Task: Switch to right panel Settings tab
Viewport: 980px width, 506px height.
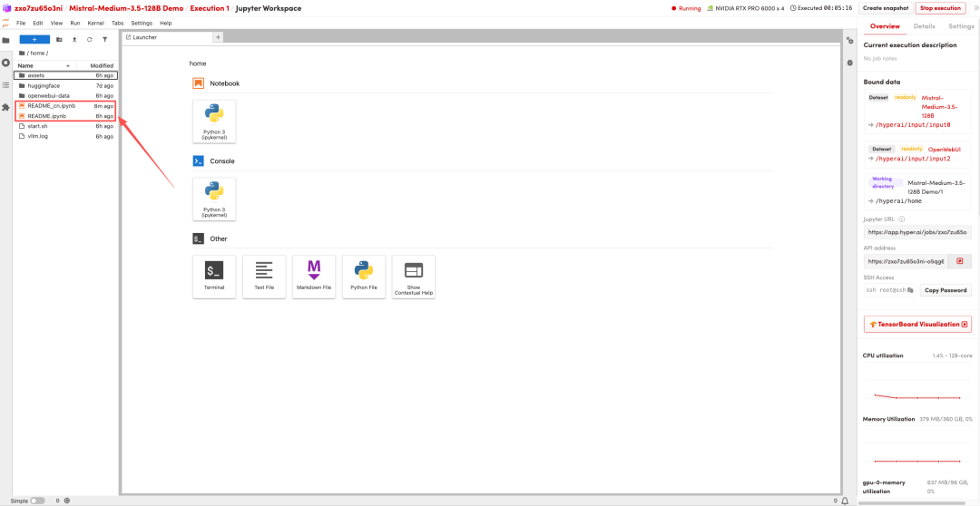Action: pos(961,26)
